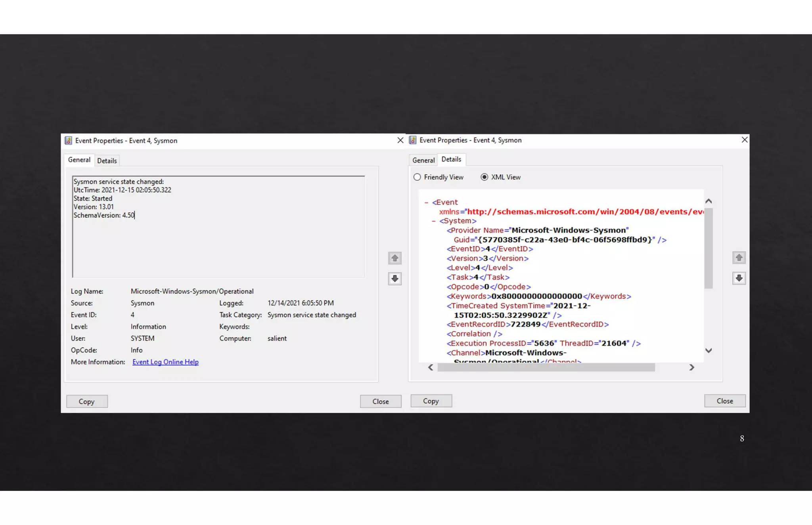Click next event down arrow in right dialog
The height and width of the screenshot is (525, 812).
pos(739,278)
